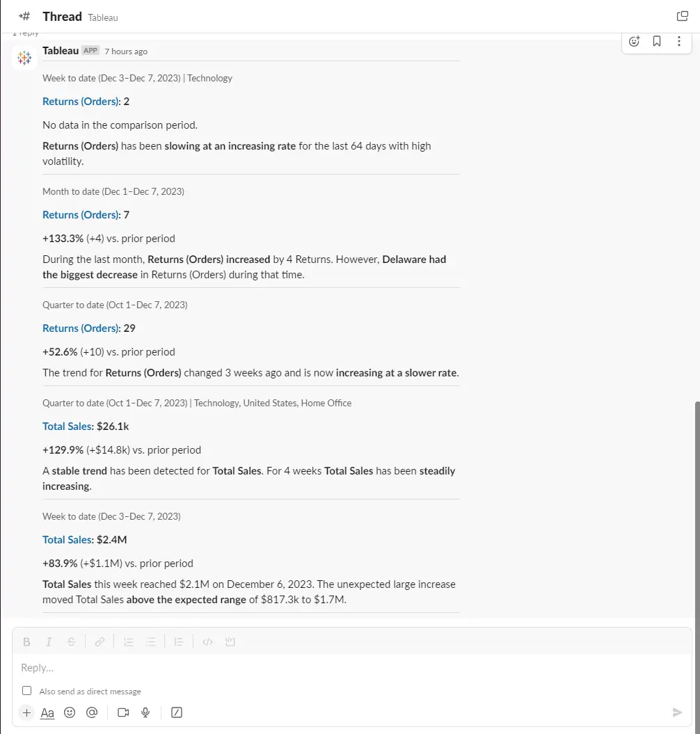700x734 pixels.
Task: Open the Tableau APP profile name
Action: point(59,50)
